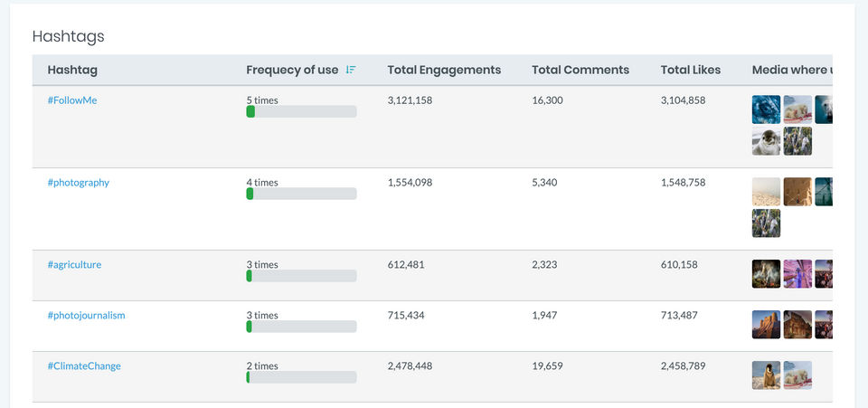Click the 3,121,158 engagements value
The width and height of the screenshot is (868, 408).
410,100
